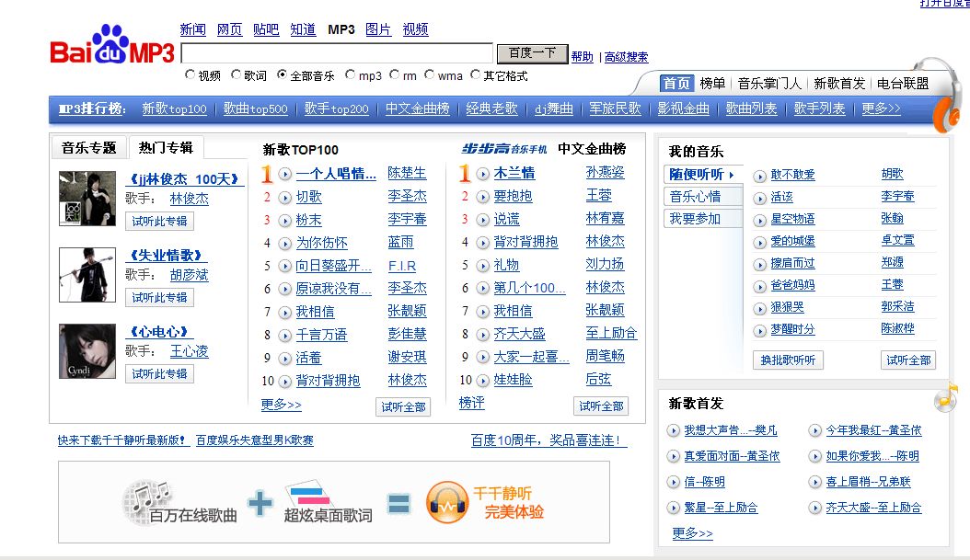Select the 歌词 radio option
The width and height of the screenshot is (970, 560).
(x=236, y=74)
